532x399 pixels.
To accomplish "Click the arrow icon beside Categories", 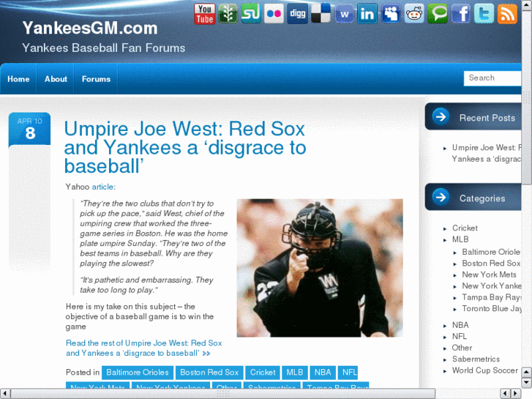I will click(441, 197).
